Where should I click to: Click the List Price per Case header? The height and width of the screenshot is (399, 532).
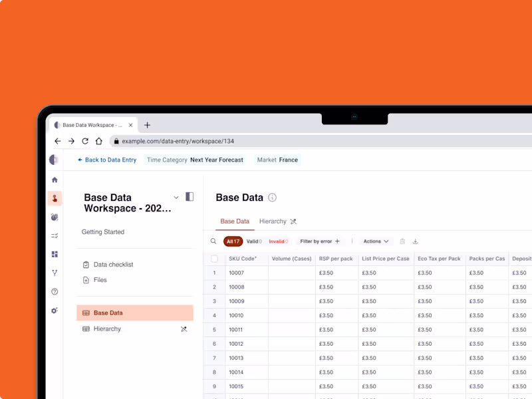coord(386,259)
